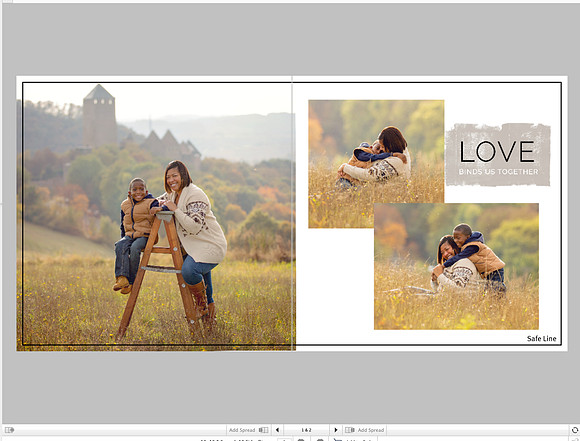Toggle the panel icon at bottom left

pyautogui.click(x=10, y=430)
